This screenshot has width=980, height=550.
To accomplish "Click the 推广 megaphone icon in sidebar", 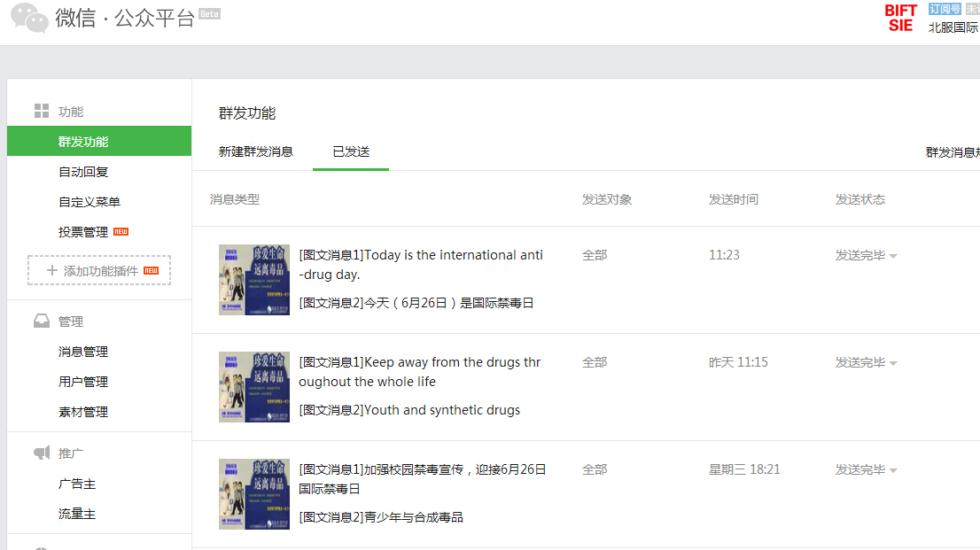I will click(42, 453).
